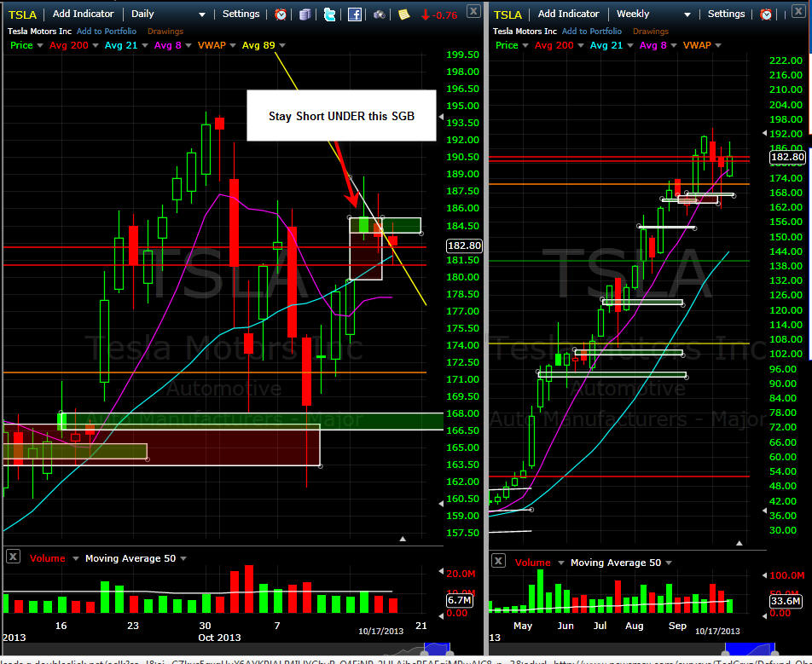
Task: Share chart via Facebook icon
Action: coord(354,14)
